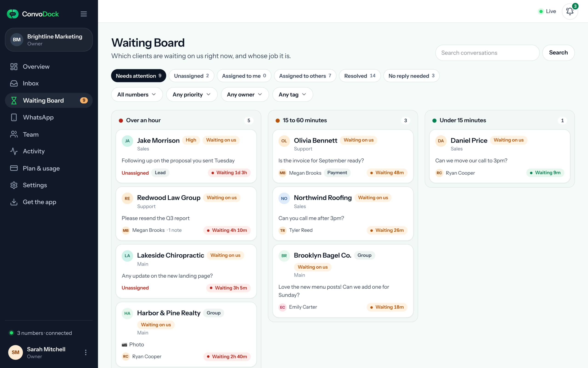The image size is (588, 368).
Task: Click the Waiting Board 9 count badge
Action: point(84,100)
